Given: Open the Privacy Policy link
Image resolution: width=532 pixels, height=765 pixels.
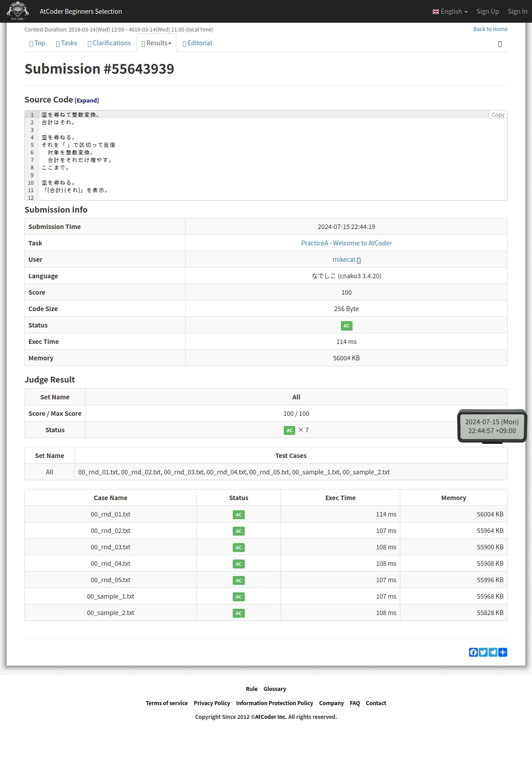Looking at the screenshot, I should tap(212, 703).
